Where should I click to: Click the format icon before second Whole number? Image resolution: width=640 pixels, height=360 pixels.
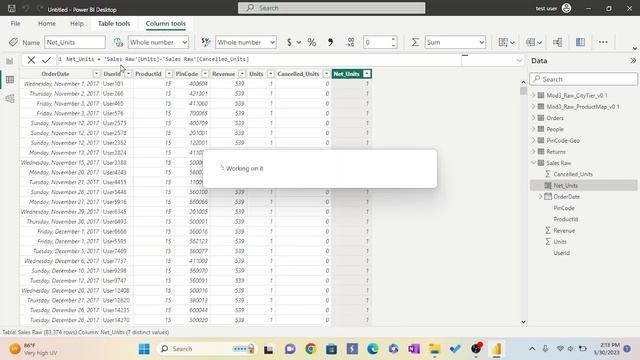[x=206, y=42]
